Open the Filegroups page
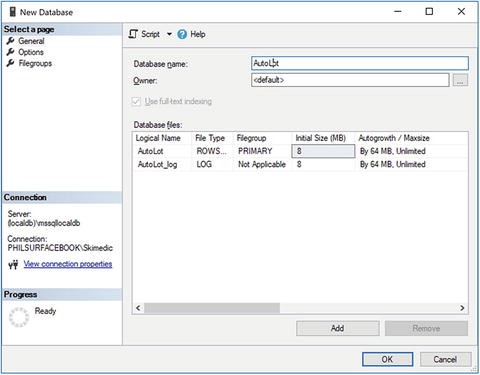This screenshot has height=375, width=480. tap(35, 63)
